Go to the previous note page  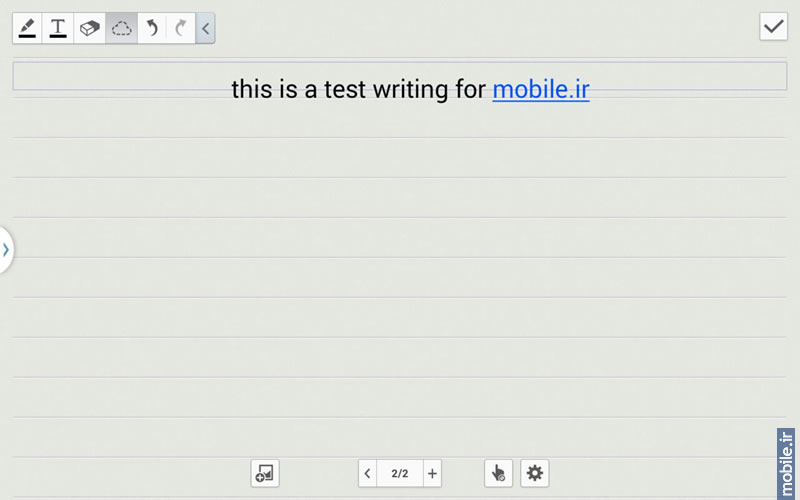[x=367, y=473]
